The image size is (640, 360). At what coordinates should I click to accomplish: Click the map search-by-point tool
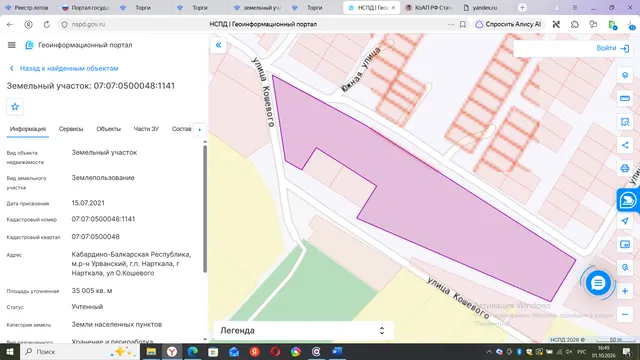point(625,268)
